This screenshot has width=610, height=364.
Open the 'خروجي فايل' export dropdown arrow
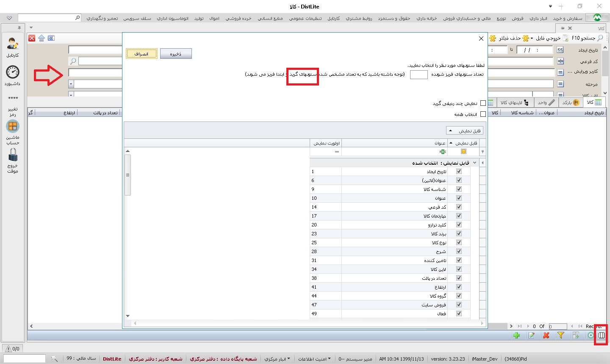[x=532, y=39]
